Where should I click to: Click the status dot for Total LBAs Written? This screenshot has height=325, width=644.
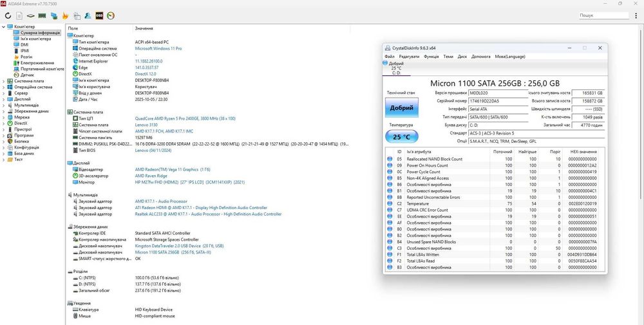(390, 254)
